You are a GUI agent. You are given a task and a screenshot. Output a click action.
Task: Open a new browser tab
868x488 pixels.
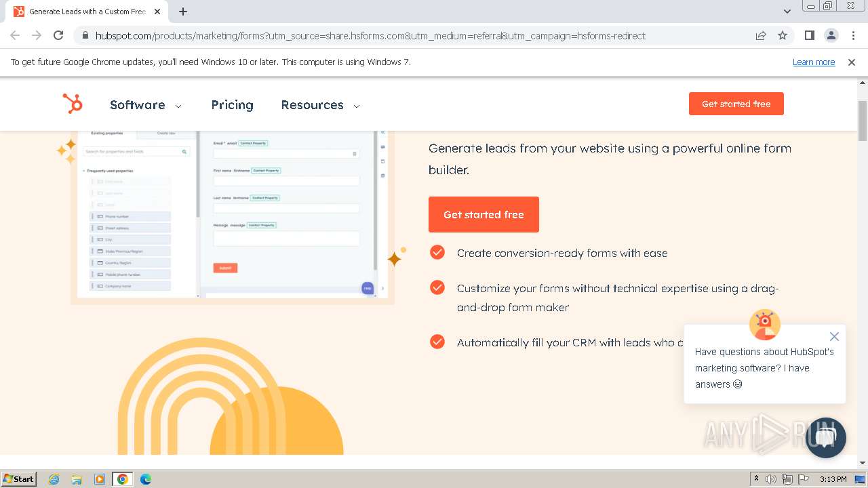(183, 12)
